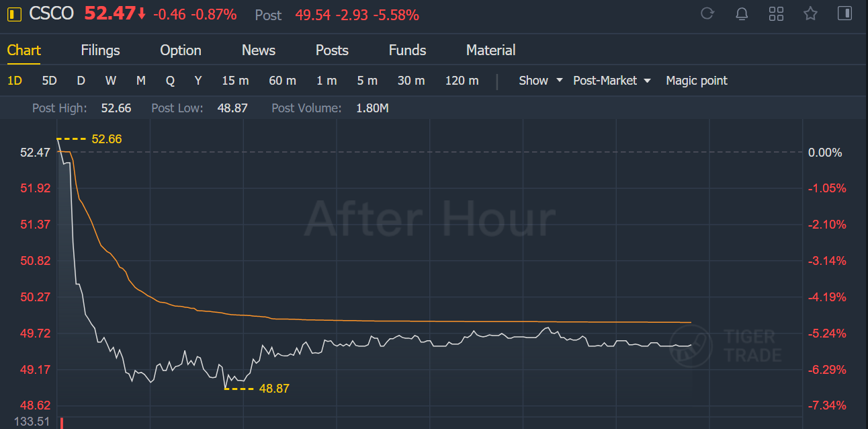The width and height of the screenshot is (868, 429).
Task: Select the D daily chart period
Action: (81, 81)
